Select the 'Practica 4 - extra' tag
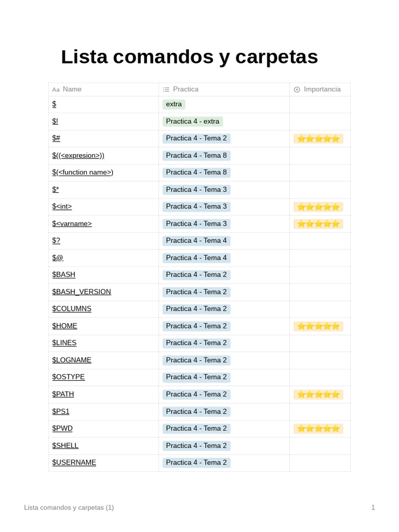Viewport: 399px width, 532px height. (x=192, y=122)
